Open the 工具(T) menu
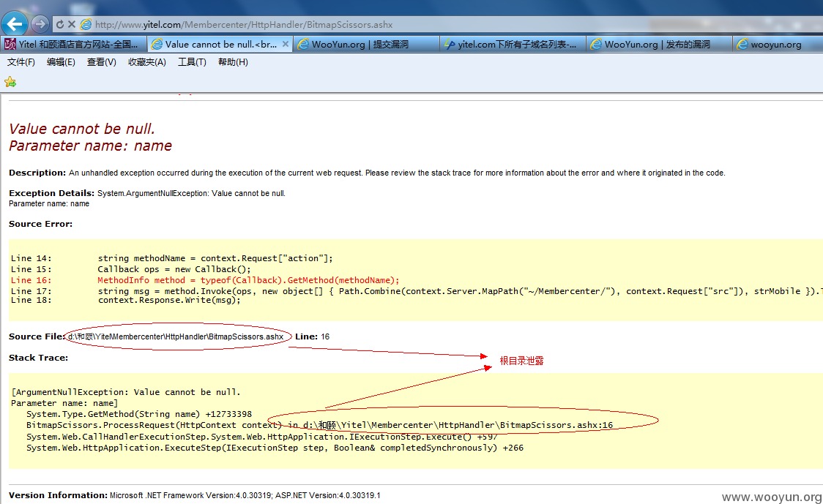 [x=192, y=62]
